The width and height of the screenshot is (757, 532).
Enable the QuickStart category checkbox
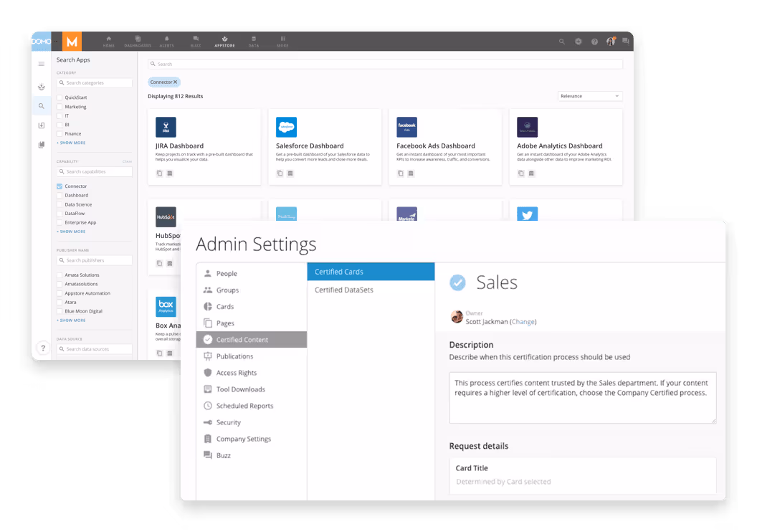59,98
